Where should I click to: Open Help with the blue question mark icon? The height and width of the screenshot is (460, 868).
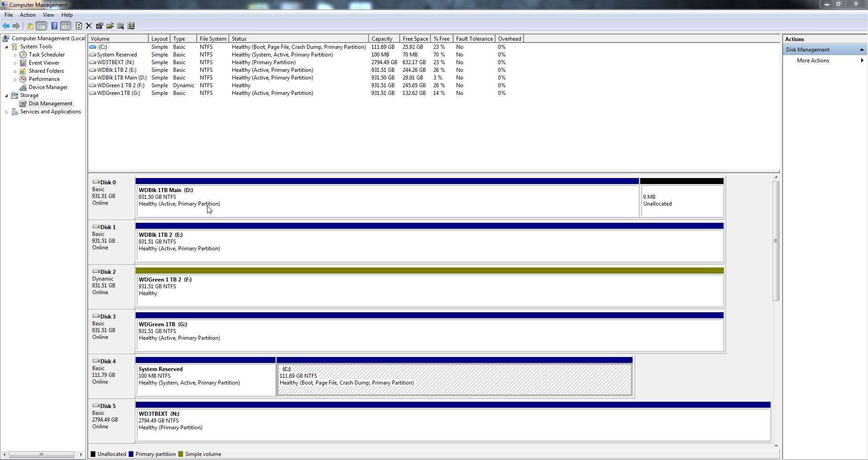tap(54, 26)
